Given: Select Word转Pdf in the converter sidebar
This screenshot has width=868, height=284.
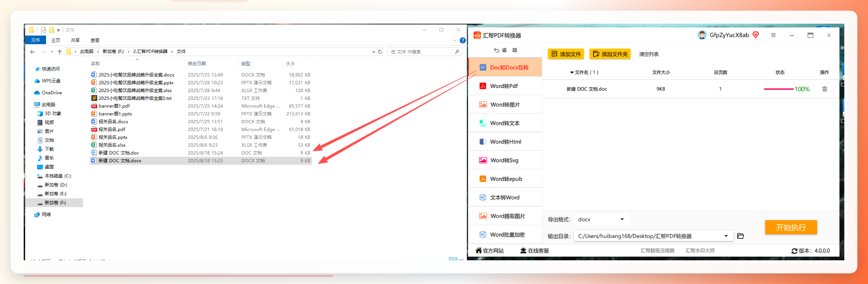Looking at the screenshot, I should coord(505,86).
